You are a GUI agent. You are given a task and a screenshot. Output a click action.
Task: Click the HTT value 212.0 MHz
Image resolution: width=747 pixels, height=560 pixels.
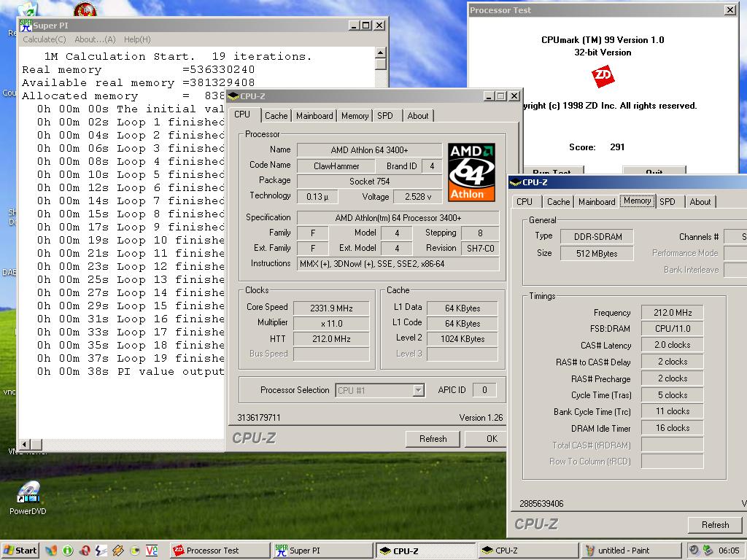332,339
